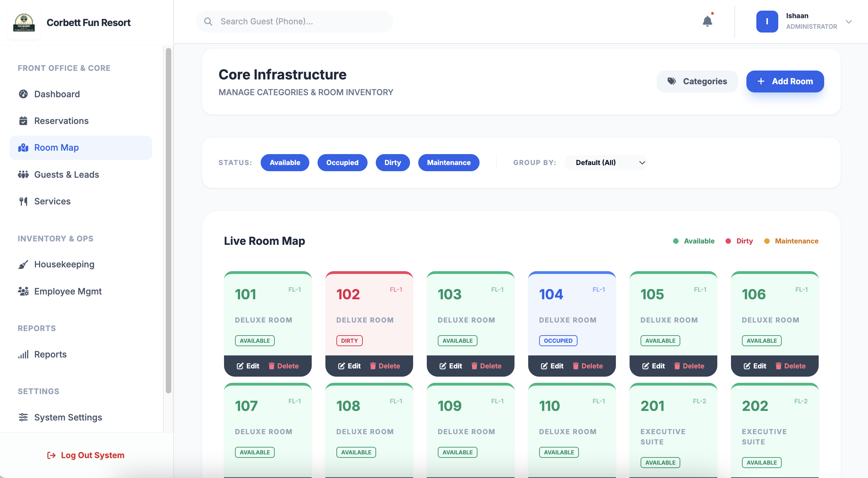Click the Corbett Fun Resort logo
The image size is (868, 478).
(24, 23)
